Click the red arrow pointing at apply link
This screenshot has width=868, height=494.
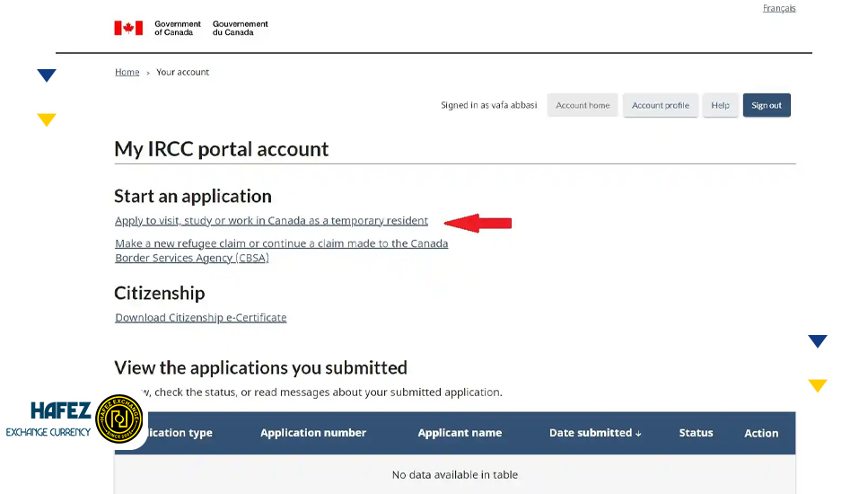478,223
